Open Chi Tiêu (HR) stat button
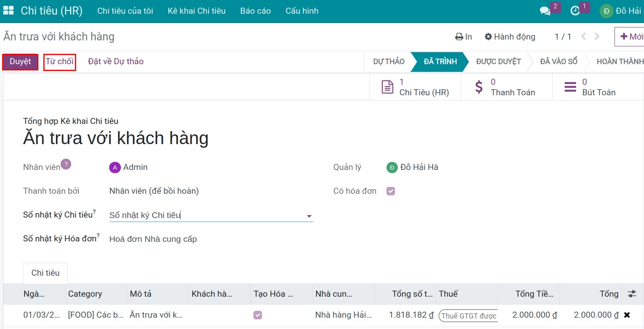The width and height of the screenshot is (644, 329). [x=415, y=87]
